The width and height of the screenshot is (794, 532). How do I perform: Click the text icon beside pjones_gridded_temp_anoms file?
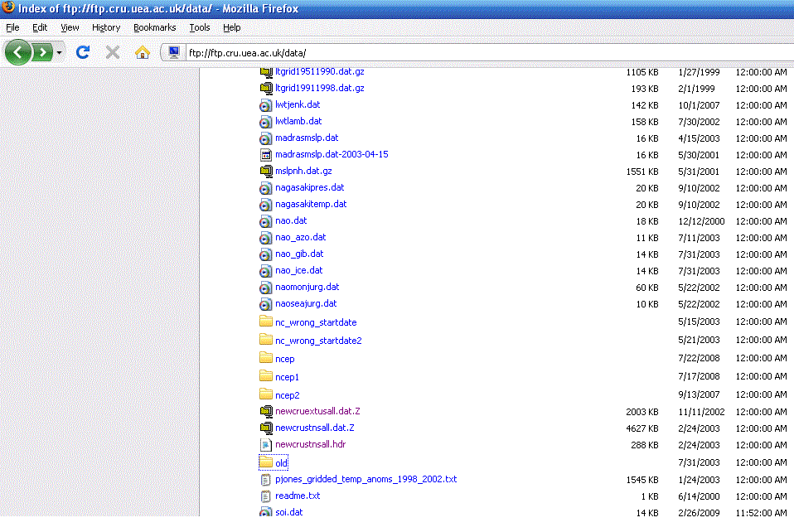pyautogui.click(x=266, y=480)
